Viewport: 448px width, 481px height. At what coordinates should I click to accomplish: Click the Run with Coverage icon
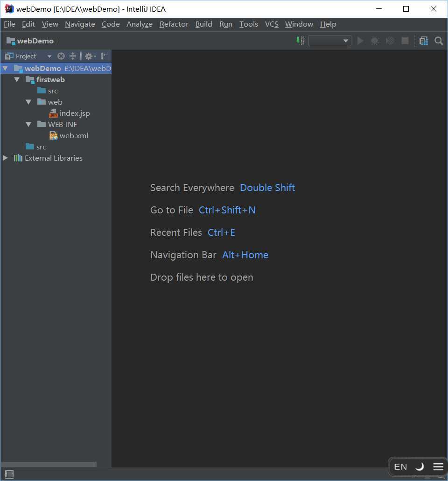coord(390,41)
